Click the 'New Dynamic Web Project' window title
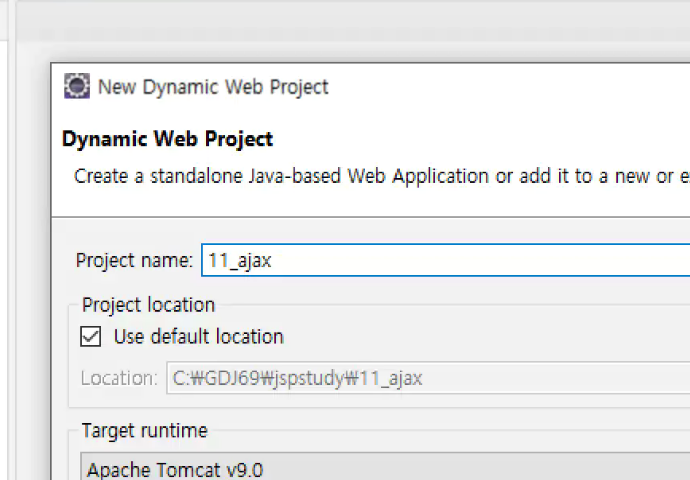Screen dimensions: 690x480 tap(213, 87)
